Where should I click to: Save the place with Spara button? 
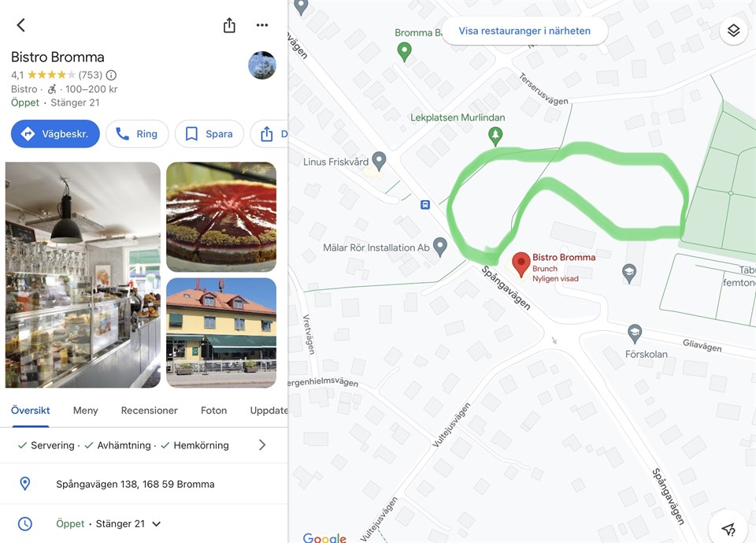(x=209, y=134)
